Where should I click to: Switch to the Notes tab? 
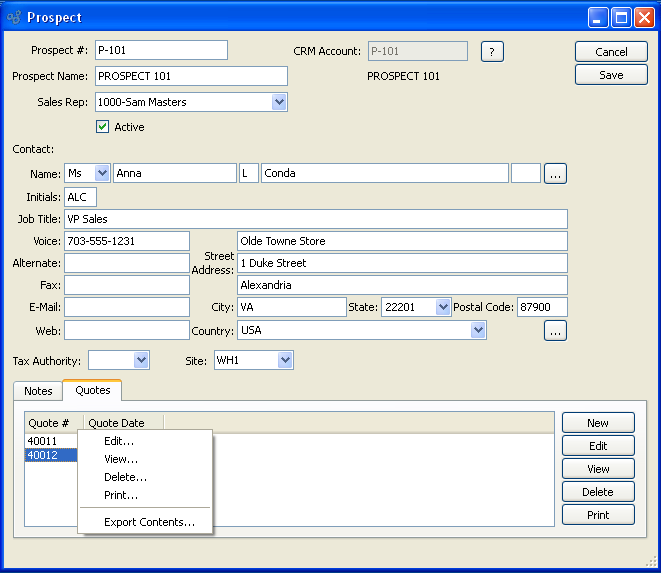pos(38,391)
